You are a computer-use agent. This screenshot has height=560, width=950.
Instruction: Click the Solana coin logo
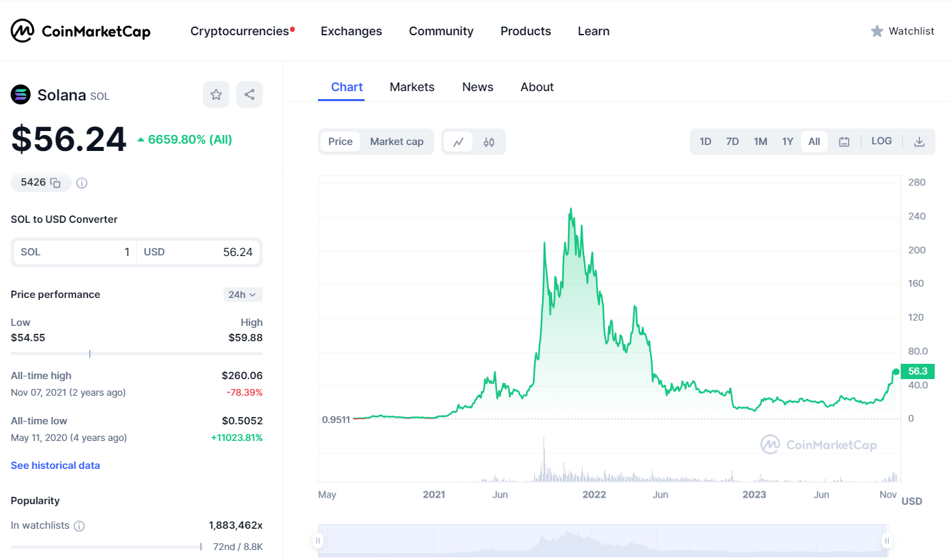21,95
